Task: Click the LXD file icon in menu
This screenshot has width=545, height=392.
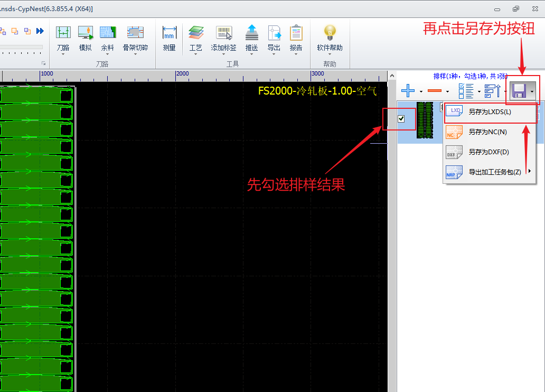Action: pyautogui.click(x=454, y=111)
